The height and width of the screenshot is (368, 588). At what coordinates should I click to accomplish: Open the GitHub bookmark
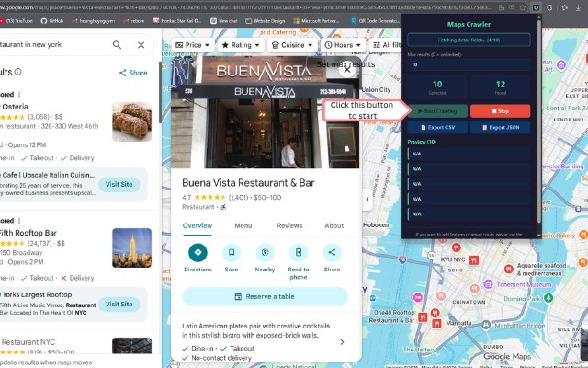[52, 21]
